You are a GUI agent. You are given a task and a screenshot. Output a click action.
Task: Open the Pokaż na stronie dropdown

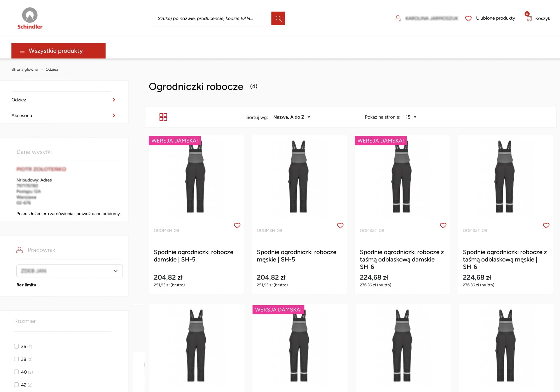411,117
